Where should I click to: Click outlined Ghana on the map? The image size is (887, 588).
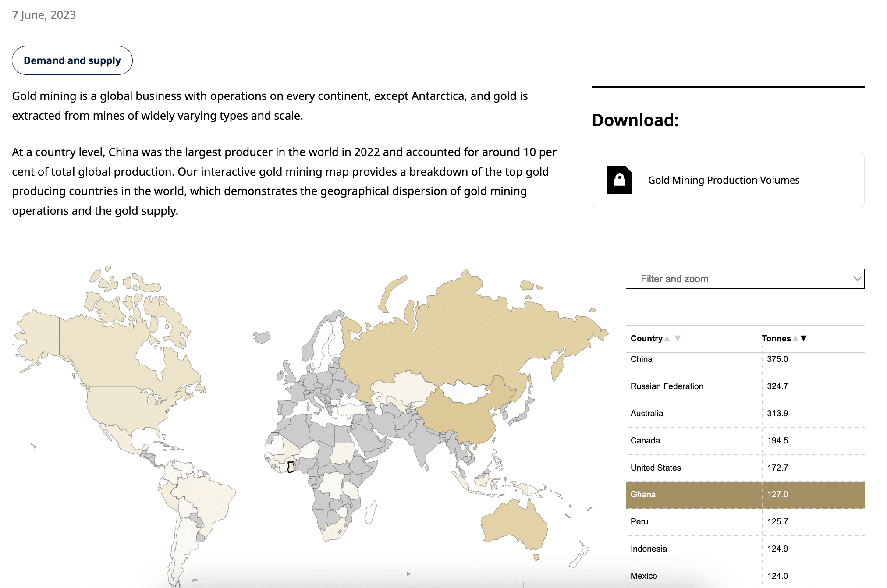[291, 468]
